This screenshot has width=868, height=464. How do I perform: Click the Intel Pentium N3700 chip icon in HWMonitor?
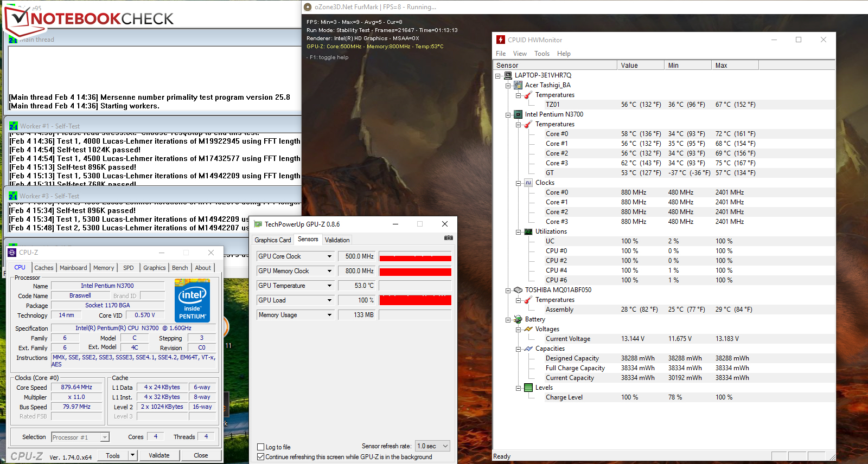[518, 114]
